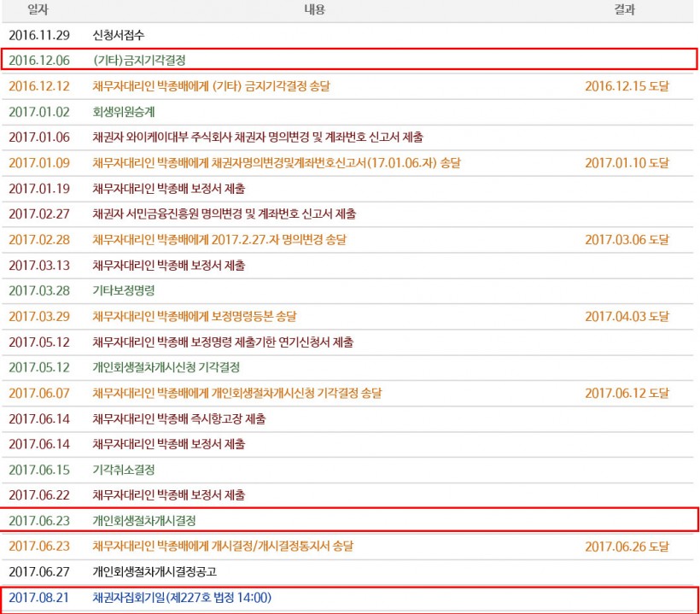Click the result 2017.06.12 도달
This screenshot has width=700, height=614.
point(627,394)
